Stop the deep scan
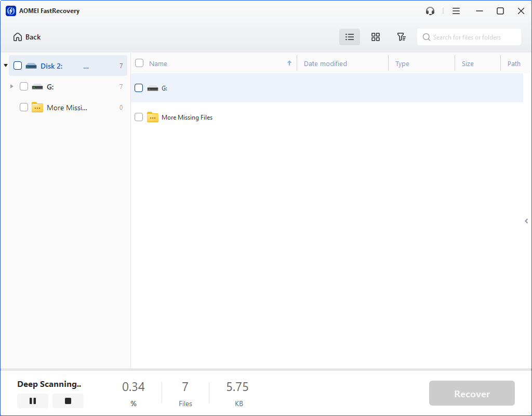 pos(68,400)
